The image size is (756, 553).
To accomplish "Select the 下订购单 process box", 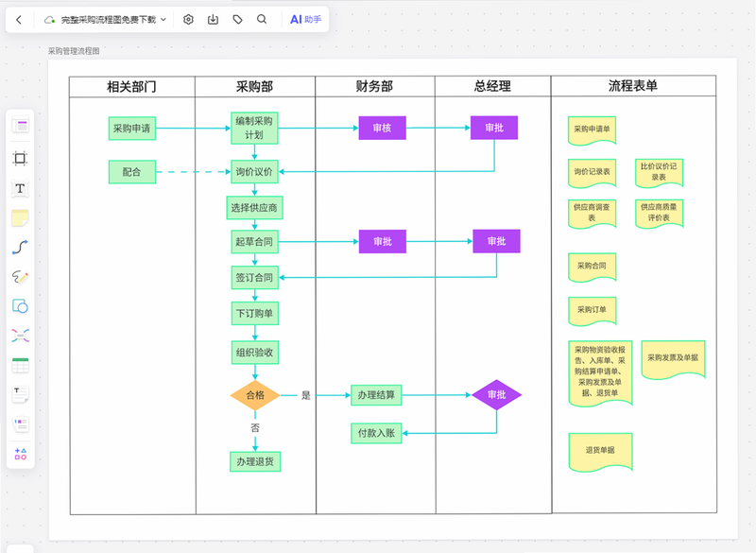I will tap(254, 314).
